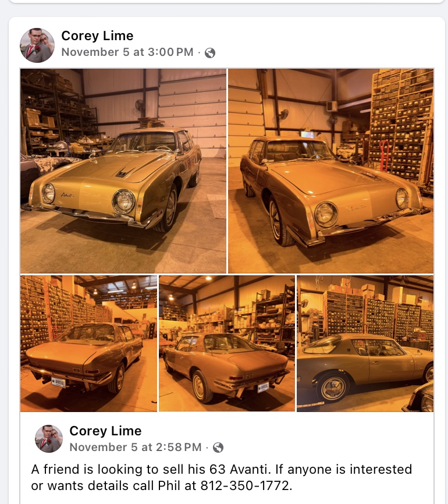
Task: Click the post text about the 63 Avanti
Action: click(x=222, y=477)
